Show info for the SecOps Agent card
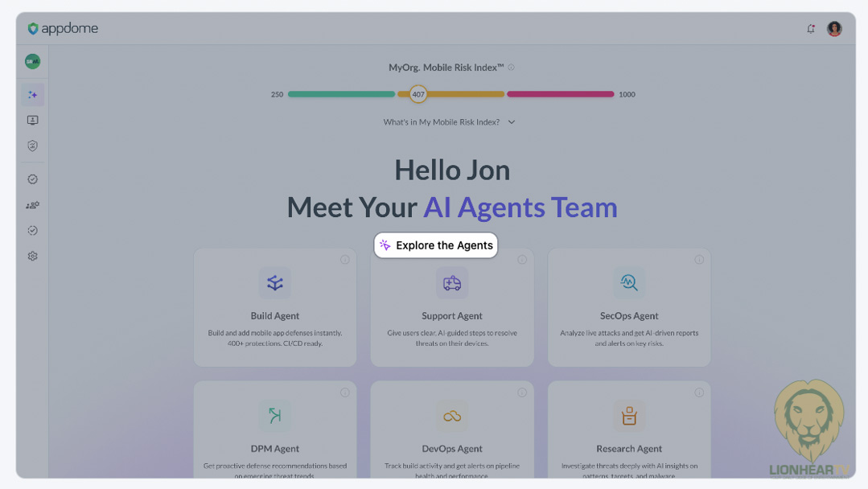 pos(698,260)
